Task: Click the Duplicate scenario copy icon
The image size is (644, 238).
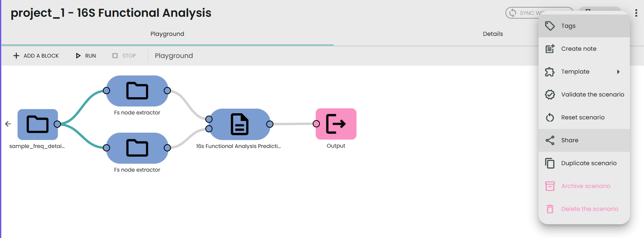Action: click(x=550, y=163)
